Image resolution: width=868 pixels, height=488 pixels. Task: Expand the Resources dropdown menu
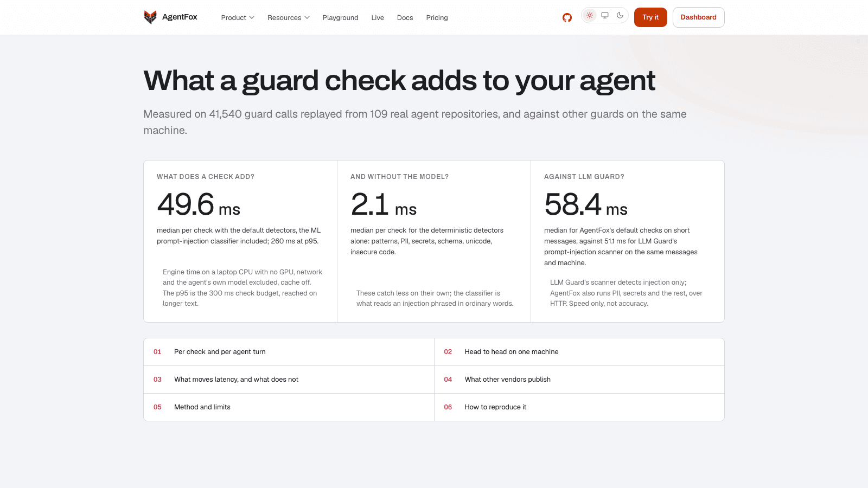click(289, 17)
